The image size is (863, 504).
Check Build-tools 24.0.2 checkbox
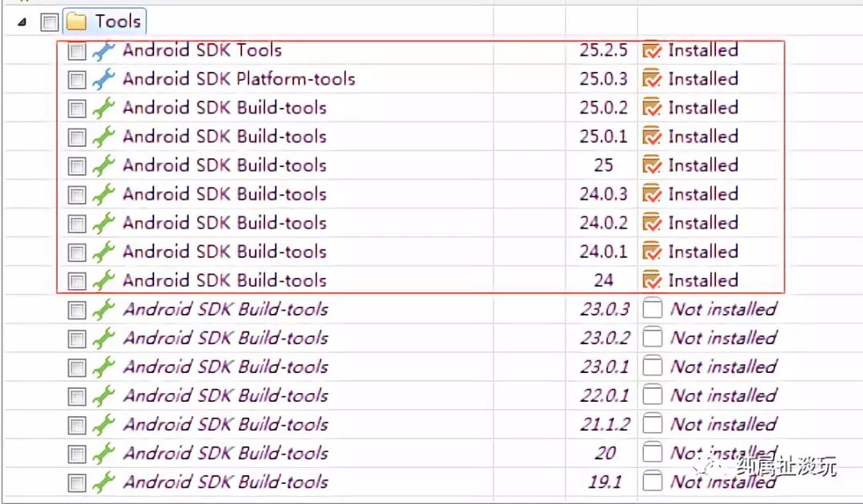click(x=77, y=224)
